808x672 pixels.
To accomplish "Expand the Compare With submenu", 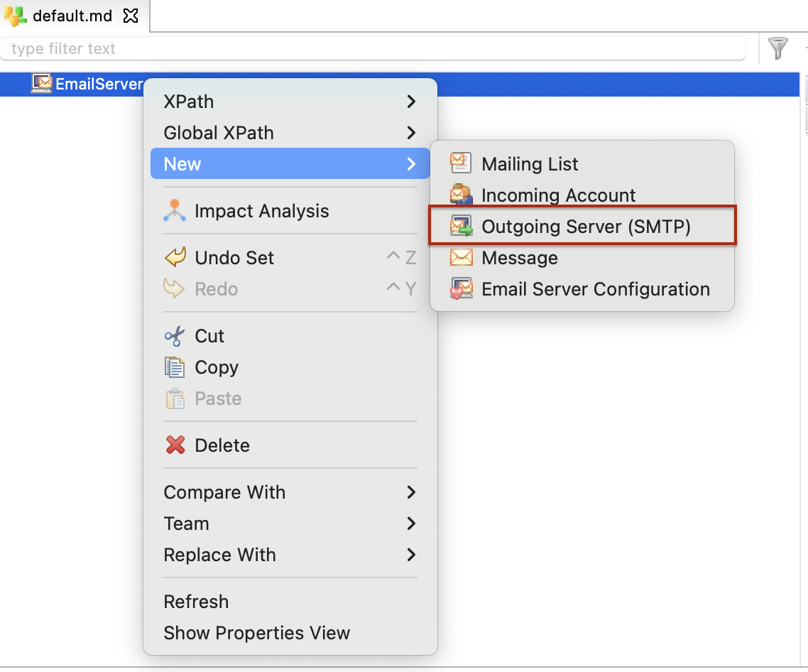I will point(411,492).
